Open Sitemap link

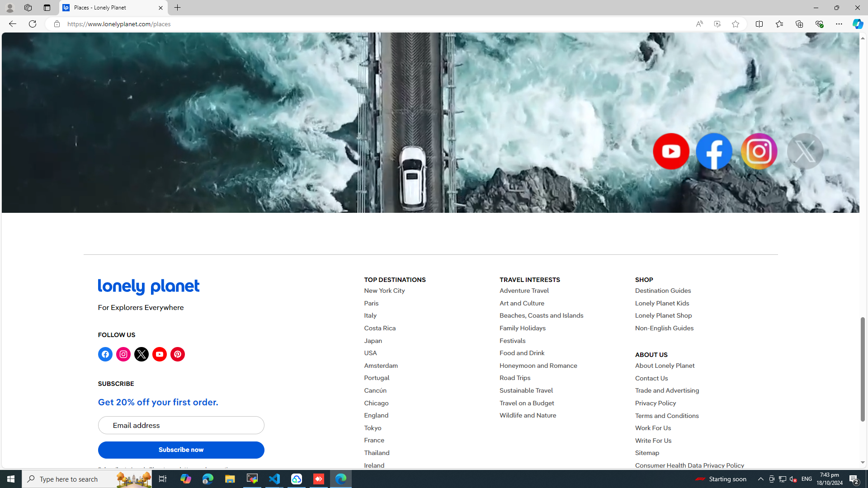pos(647,453)
